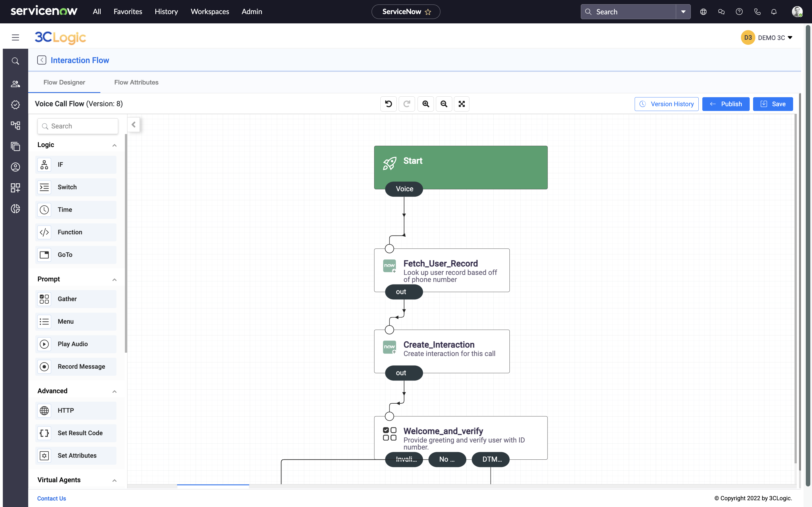Click the IF logic node icon
Viewport: 812px width, 507px height.
pos(45,164)
